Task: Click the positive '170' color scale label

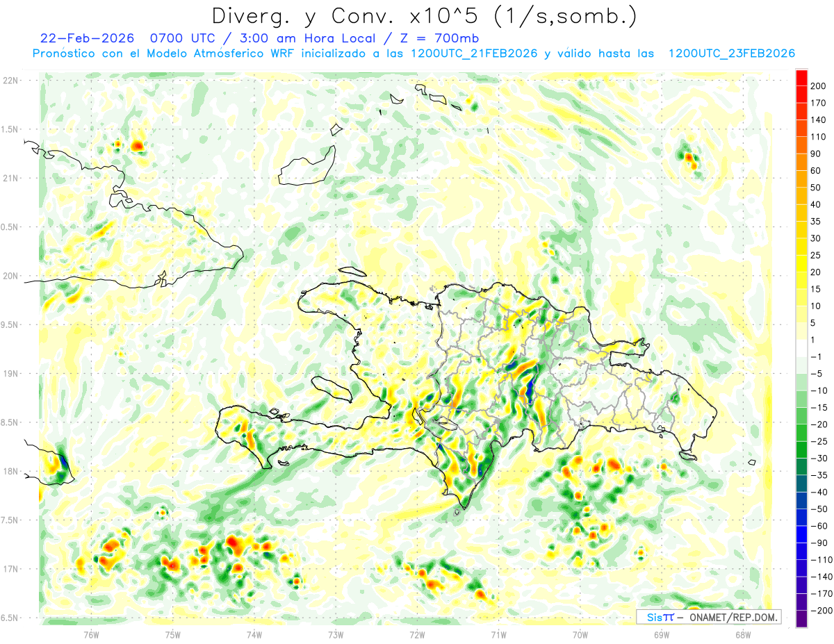Action: click(x=818, y=103)
